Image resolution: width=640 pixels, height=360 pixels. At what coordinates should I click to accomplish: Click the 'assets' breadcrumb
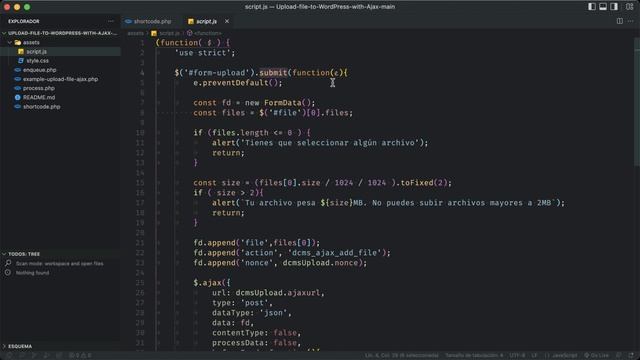136,33
